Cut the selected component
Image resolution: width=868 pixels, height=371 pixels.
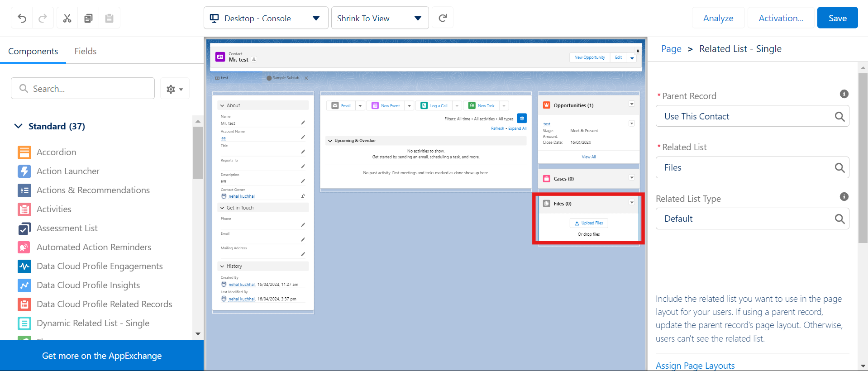67,18
